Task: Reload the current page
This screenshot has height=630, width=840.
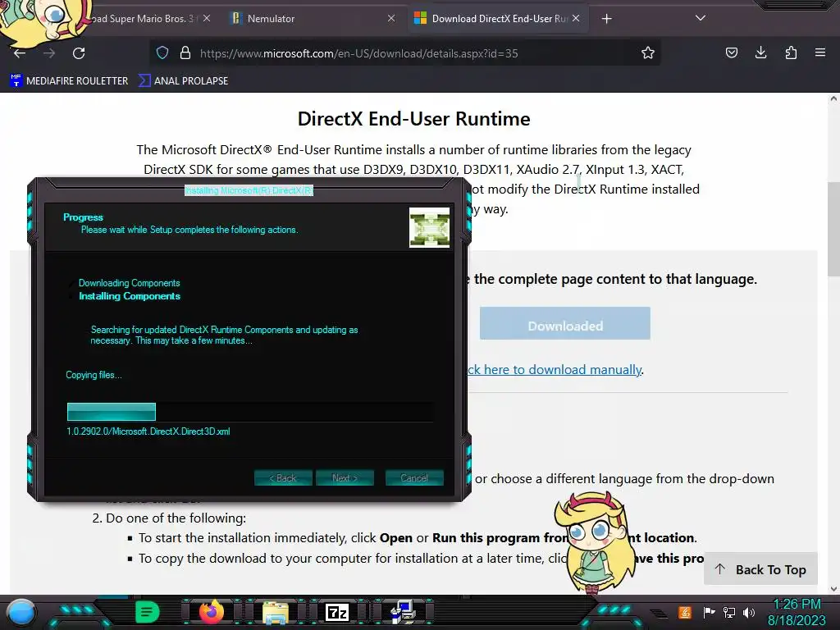Action: click(x=79, y=53)
